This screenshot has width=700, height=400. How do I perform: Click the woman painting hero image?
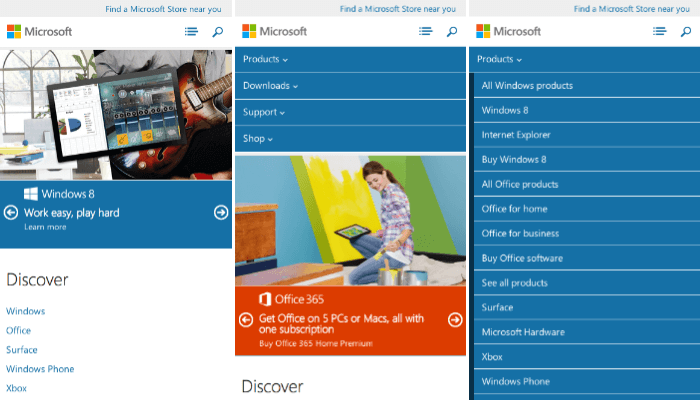(350, 221)
